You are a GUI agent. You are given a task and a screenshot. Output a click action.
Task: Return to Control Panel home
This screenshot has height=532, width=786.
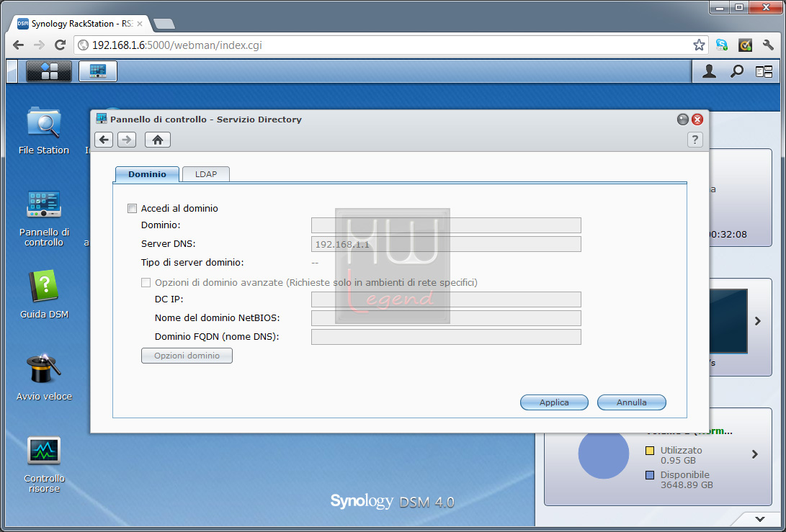pyautogui.click(x=157, y=140)
